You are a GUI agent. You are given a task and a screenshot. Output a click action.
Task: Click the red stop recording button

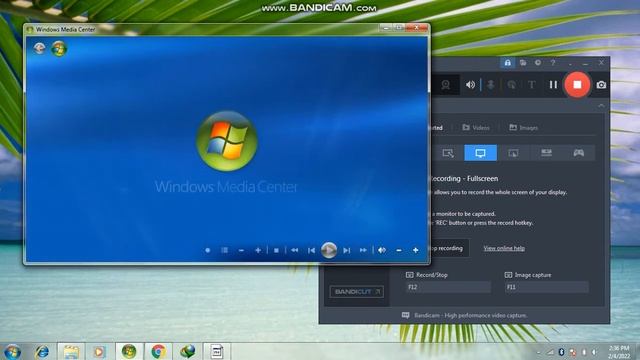click(577, 84)
